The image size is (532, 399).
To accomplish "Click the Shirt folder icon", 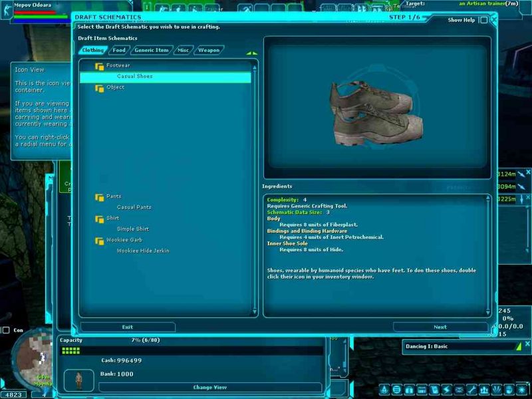I will click(99, 218).
